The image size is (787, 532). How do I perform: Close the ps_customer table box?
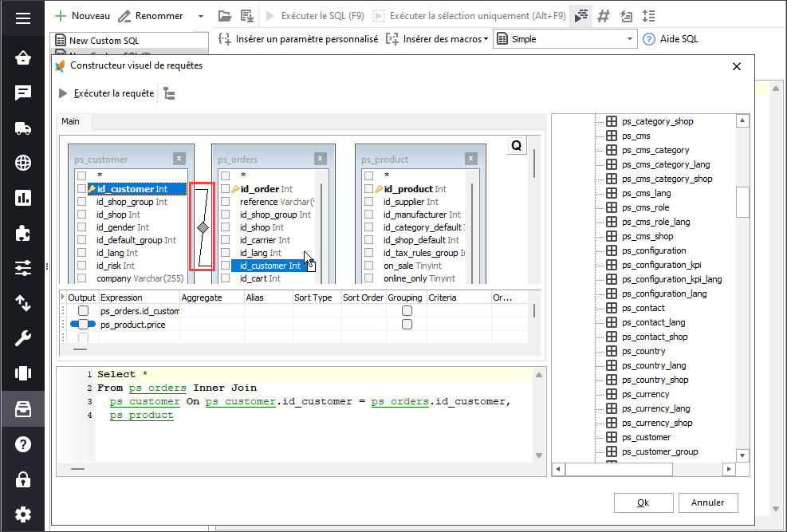pyautogui.click(x=179, y=159)
